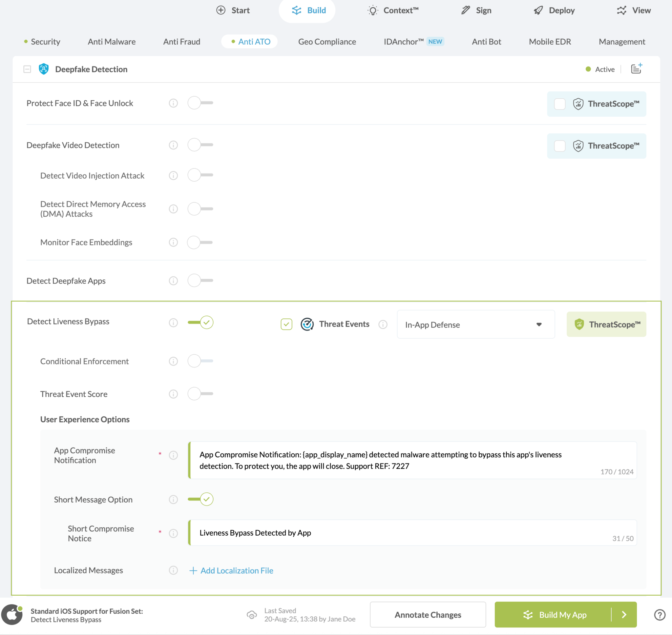Click info icon for Localized Messages

[173, 570]
